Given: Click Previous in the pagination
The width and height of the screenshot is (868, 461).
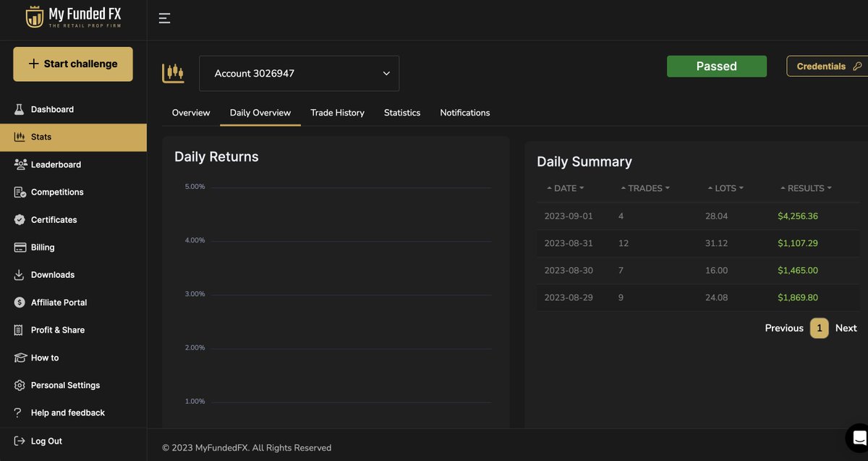Looking at the screenshot, I should pos(784,328).
